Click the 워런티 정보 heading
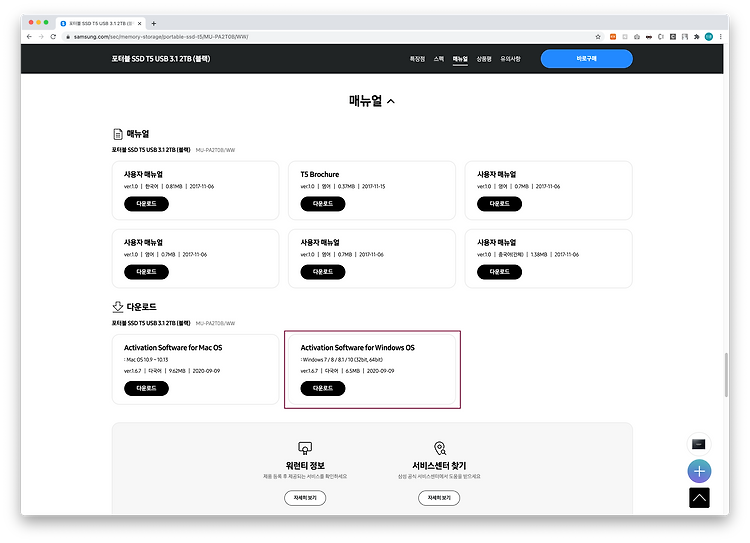Screen dimensions: 750x543 (305, 465)
